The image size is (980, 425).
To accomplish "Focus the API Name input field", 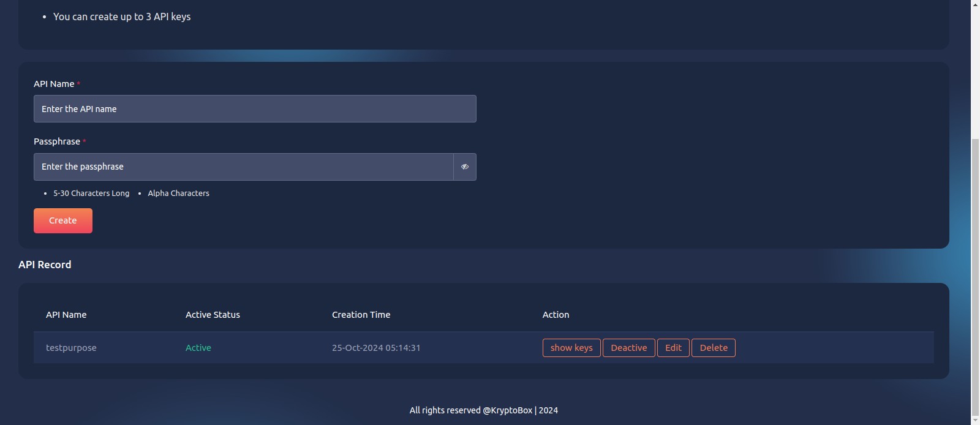I will coord(255,109).
